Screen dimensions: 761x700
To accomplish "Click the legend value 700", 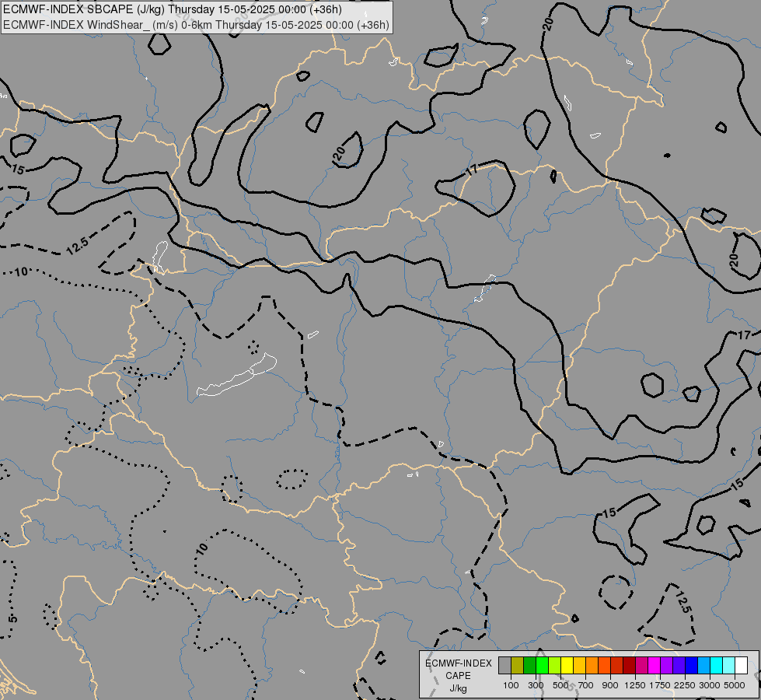I will (x=586, y=685).
